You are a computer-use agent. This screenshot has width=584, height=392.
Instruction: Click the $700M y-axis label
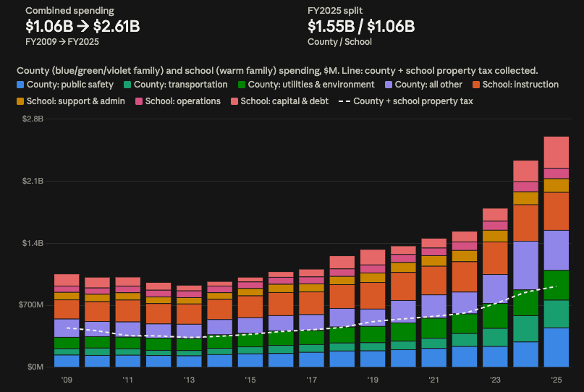point(31,305)
